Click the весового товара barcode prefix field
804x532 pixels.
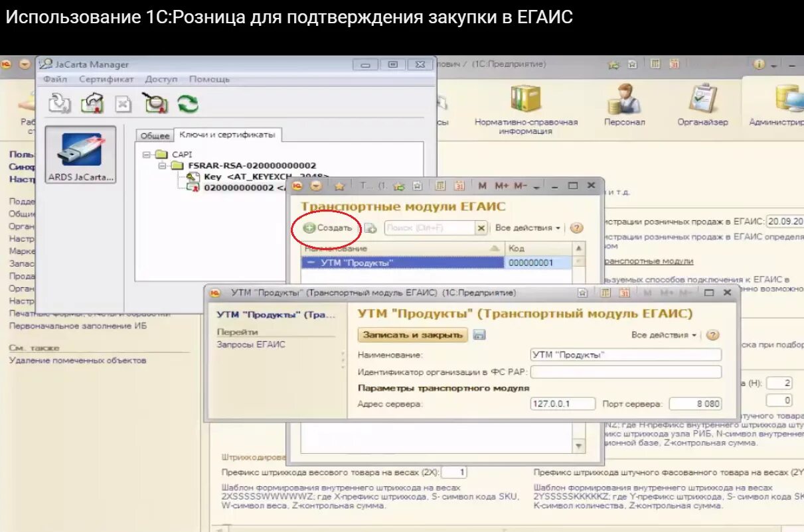(454, 472)
